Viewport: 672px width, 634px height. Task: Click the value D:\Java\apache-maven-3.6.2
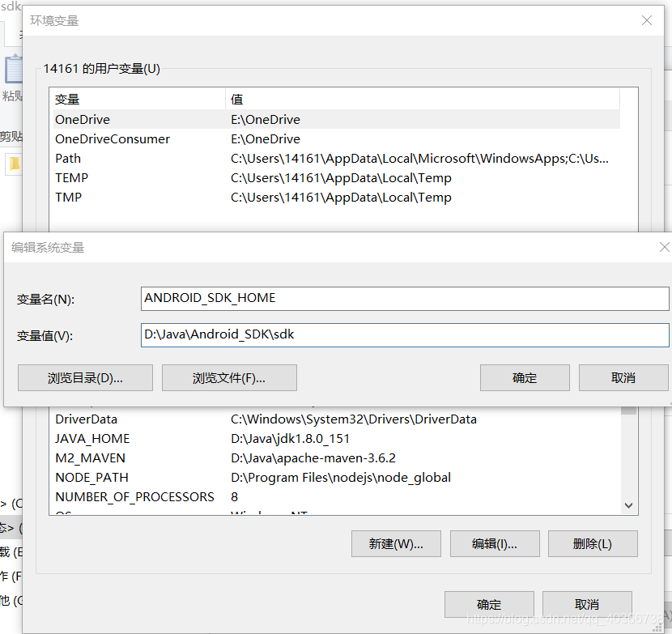313,457
